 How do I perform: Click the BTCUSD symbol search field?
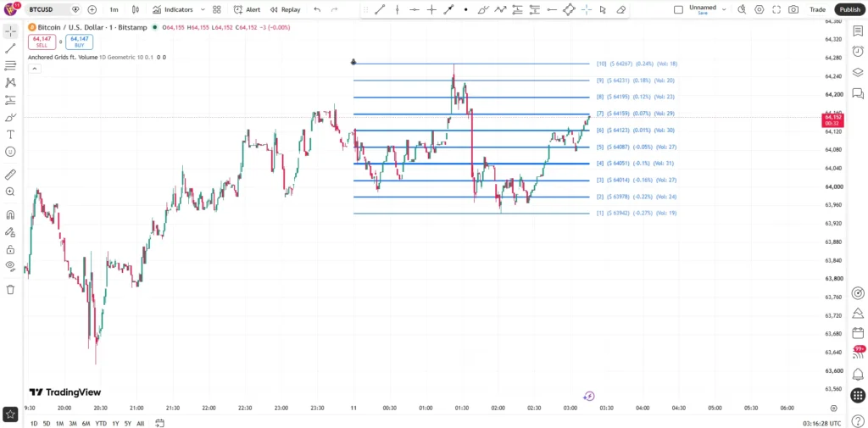[47, 9]
